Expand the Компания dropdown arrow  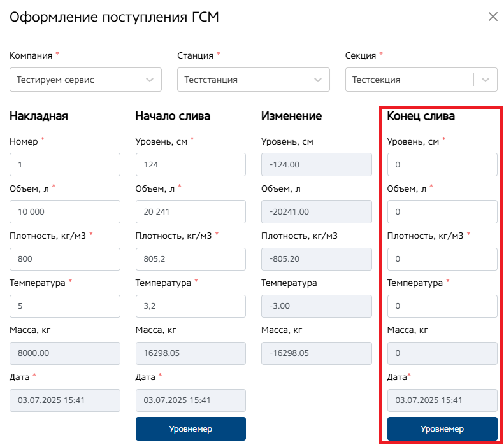[x=150, y=80]
